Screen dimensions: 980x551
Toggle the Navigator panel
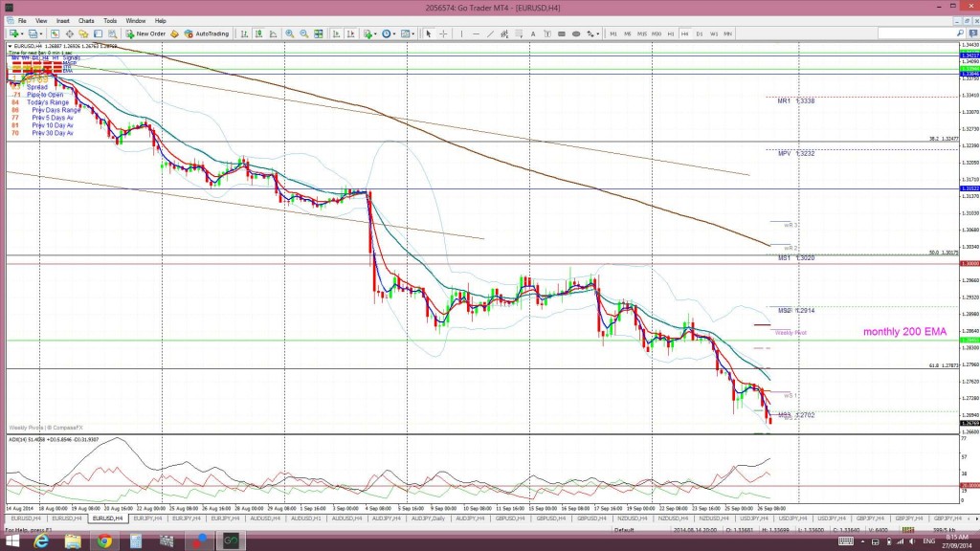point(83,33)
